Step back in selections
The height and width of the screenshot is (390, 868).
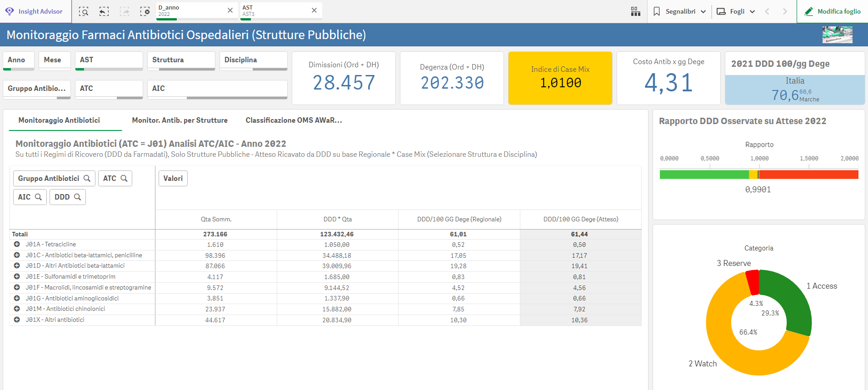[x=104, y=11]
